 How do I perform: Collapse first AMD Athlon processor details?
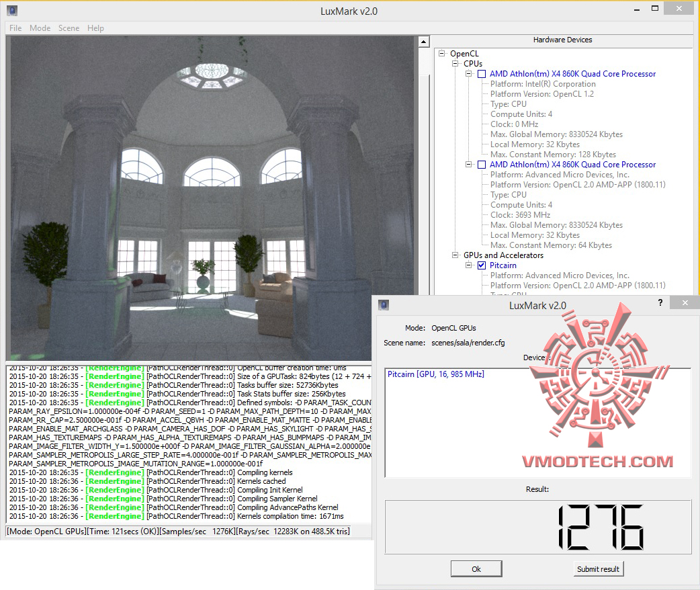coord(468,74)
